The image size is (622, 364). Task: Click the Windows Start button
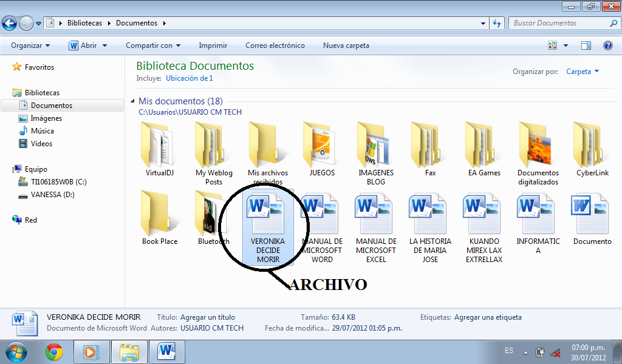point(16,351)
